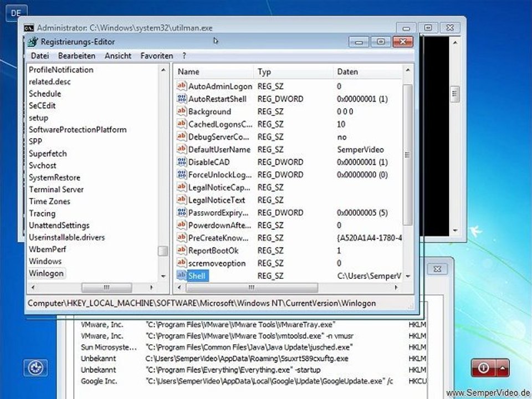Click the LegalNoticeText value icon
The height and width of the screenshot is (399, 532).
point(182,199)
